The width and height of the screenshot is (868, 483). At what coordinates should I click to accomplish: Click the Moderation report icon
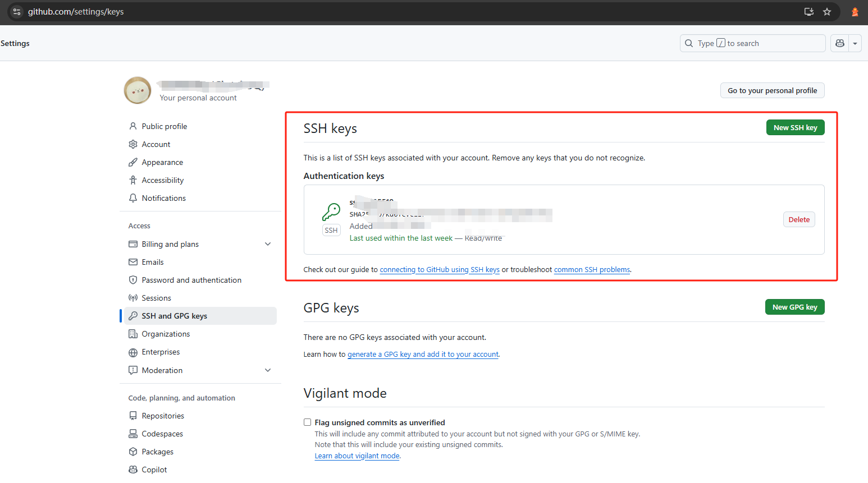click(133, 370)
